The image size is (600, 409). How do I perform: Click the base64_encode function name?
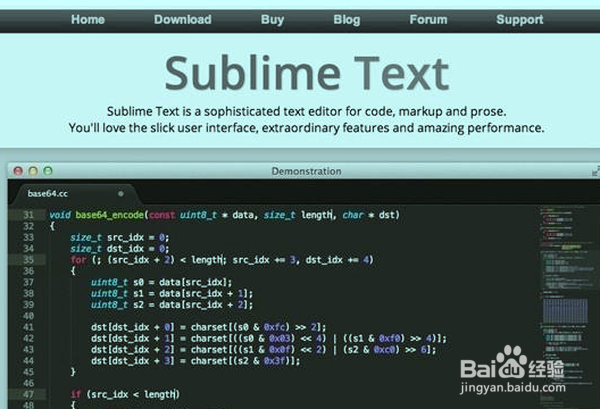pyautogui.click(x=109, y=215)
